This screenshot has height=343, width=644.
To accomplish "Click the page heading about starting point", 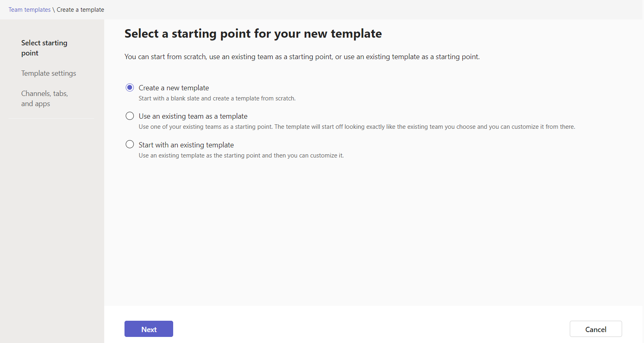I will pos(253,34).
